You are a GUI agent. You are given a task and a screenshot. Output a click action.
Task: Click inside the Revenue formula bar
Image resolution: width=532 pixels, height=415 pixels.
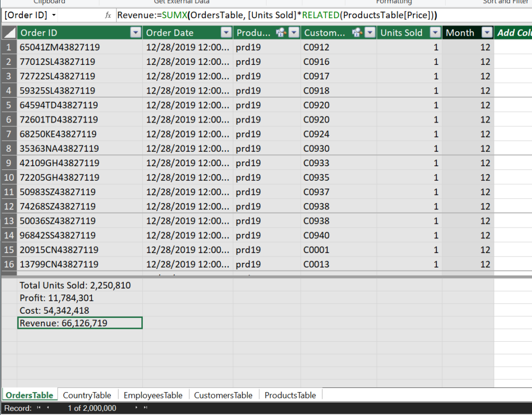[312, 16]
